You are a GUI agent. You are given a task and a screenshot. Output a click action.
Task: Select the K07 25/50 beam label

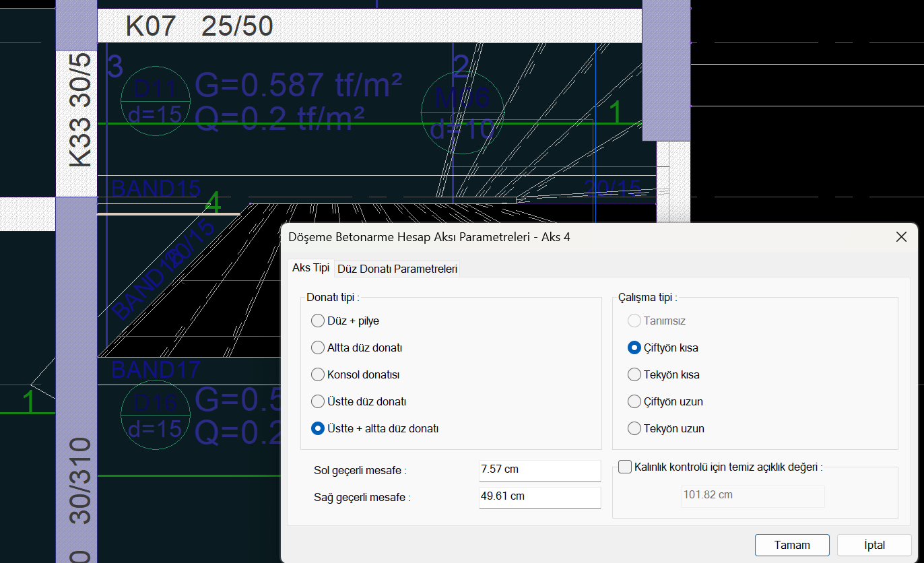[199, 27]
